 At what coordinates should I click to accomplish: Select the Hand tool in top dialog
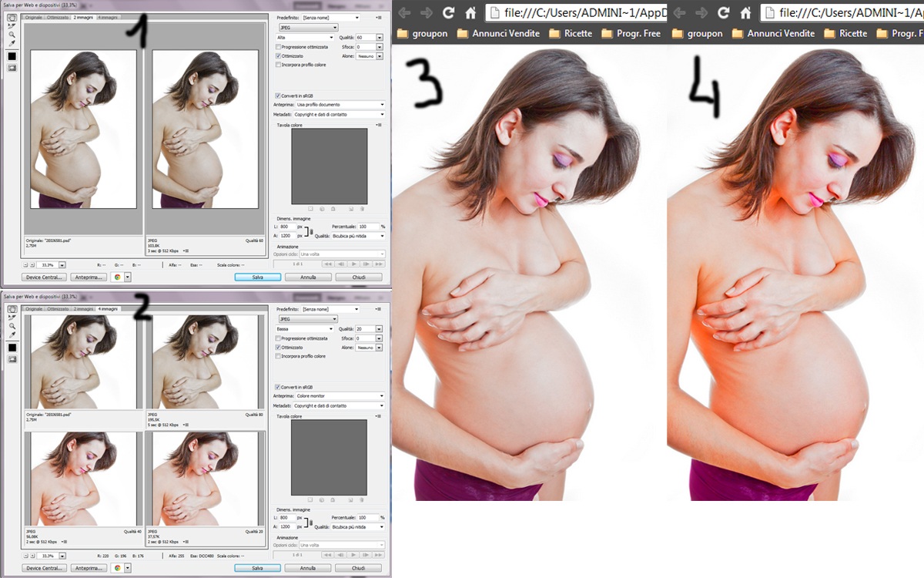pyautogui.click(x=12, y=17)
